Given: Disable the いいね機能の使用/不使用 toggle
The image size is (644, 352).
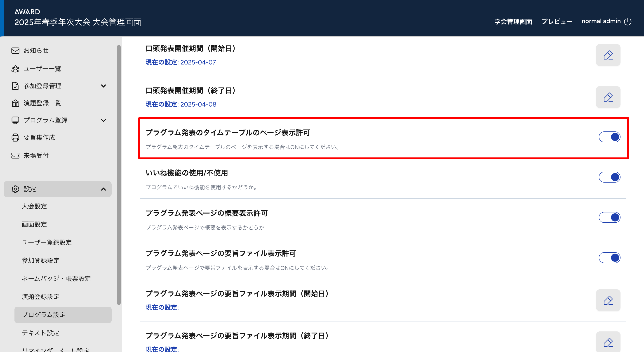Looking at the screenshot, I should [609, 177].
